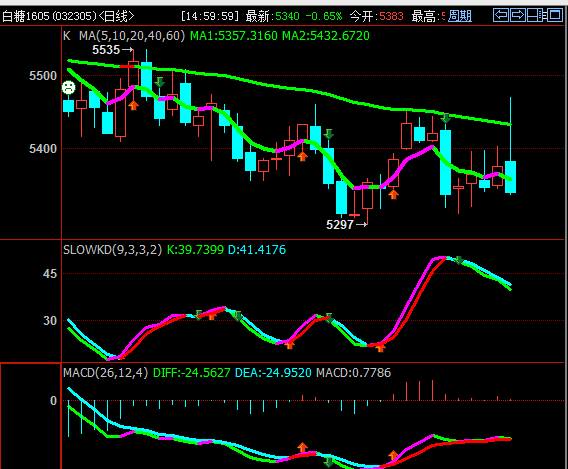Select the tallest red MACD histogram bar

point(432,390)
